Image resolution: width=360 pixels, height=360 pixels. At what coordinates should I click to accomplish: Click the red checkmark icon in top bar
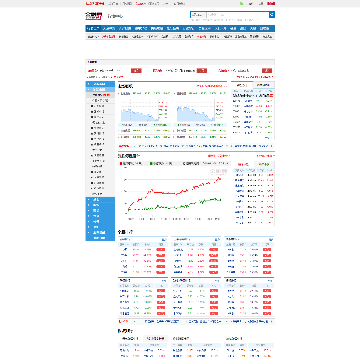coord(251,4)
